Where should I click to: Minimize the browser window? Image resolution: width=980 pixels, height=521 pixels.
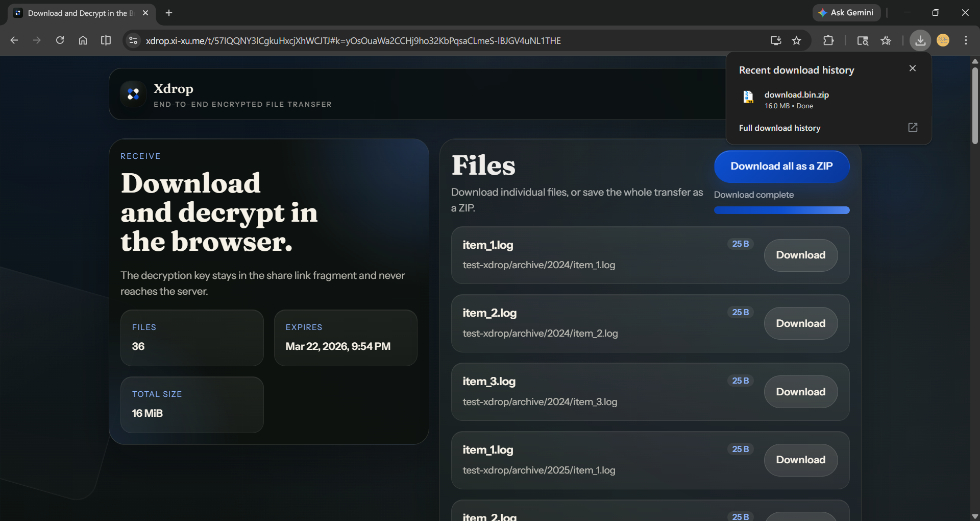click(x=907, y=13)
